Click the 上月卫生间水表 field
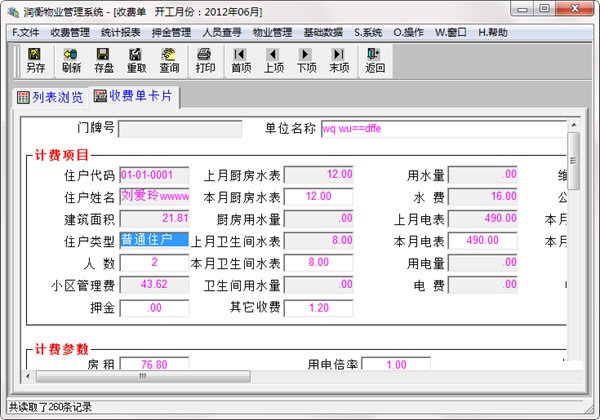 pyautogui.click(x=318, y=240)
